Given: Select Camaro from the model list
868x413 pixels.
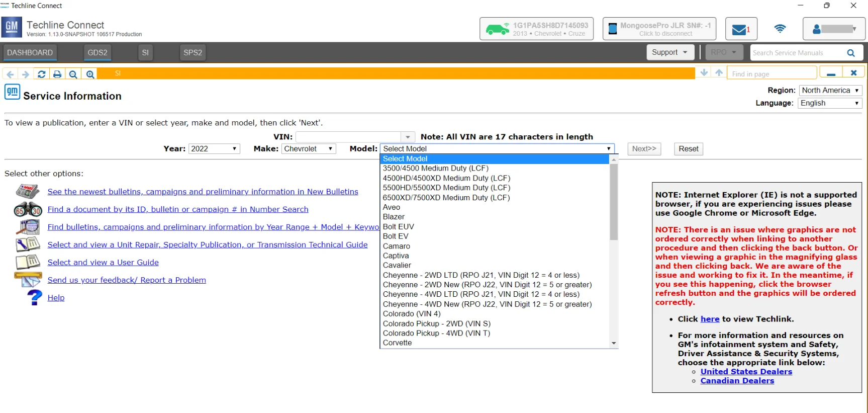Looking at the screenshot, I should coord(397,246).
